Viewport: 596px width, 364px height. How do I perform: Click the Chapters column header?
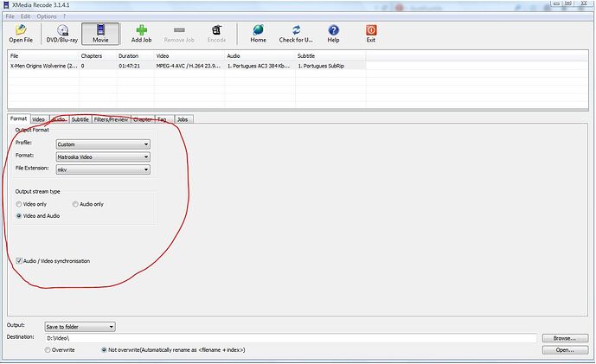pos(97,56)
